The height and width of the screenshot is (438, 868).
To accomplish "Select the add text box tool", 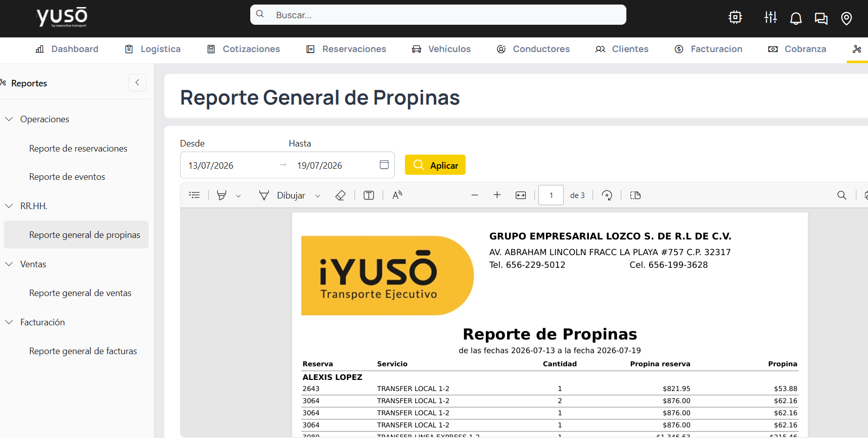I will (x=369, y=195).
